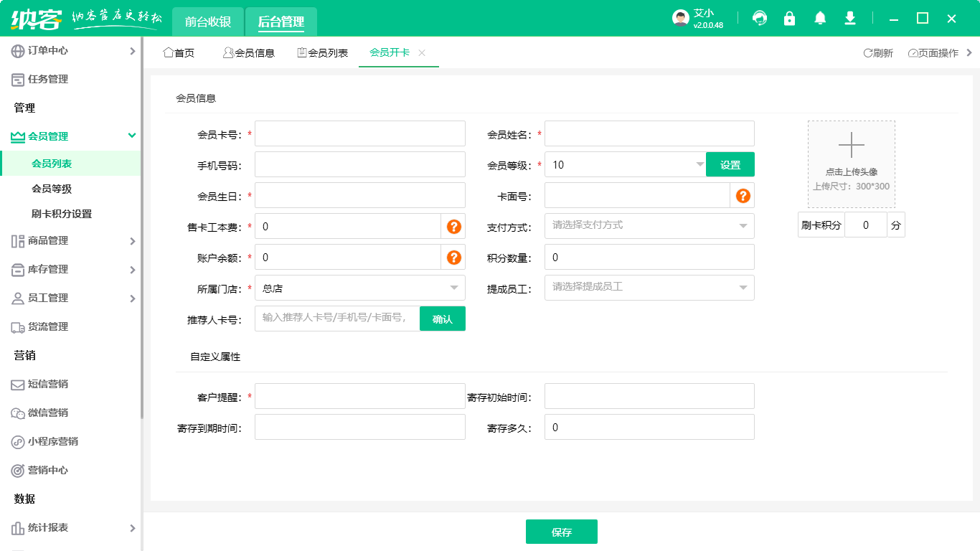Switch to the 前台收银 tab
980x551 pixels.
(207, 22)
